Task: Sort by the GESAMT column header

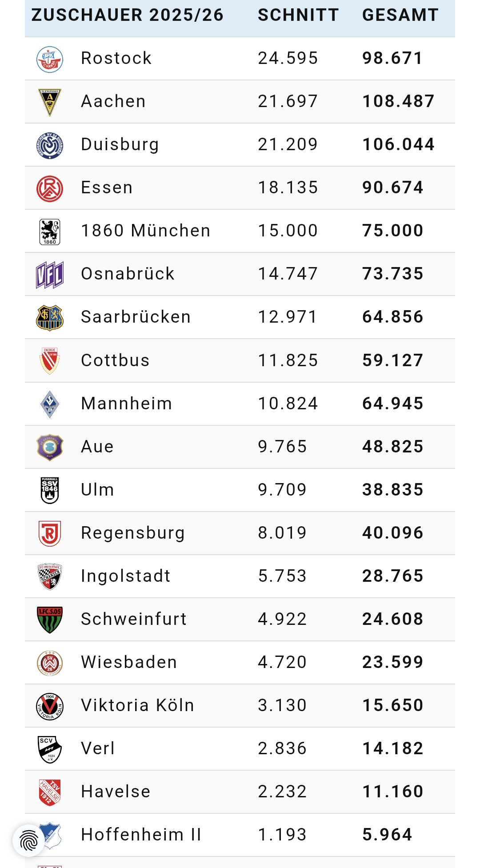Action: [400, 15]
